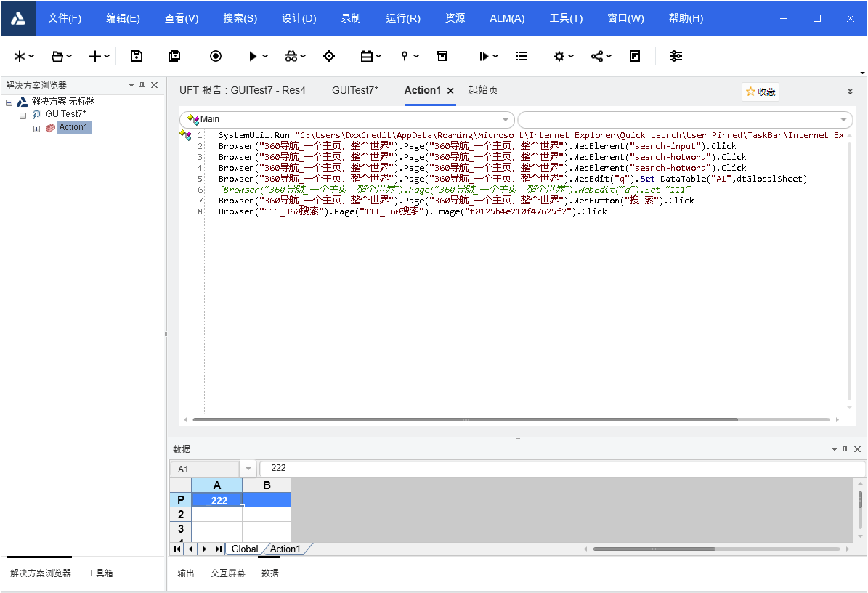Image resolution: width=868 pixels, height=593 pixels.
Task: Select the Action1 data sheet tab
Action: [x=285, y=549]
